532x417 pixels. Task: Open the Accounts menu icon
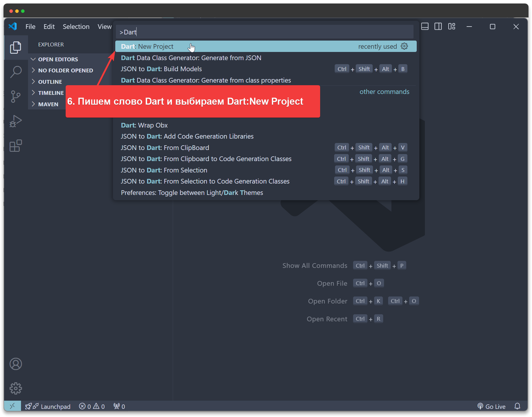[16, 364]
